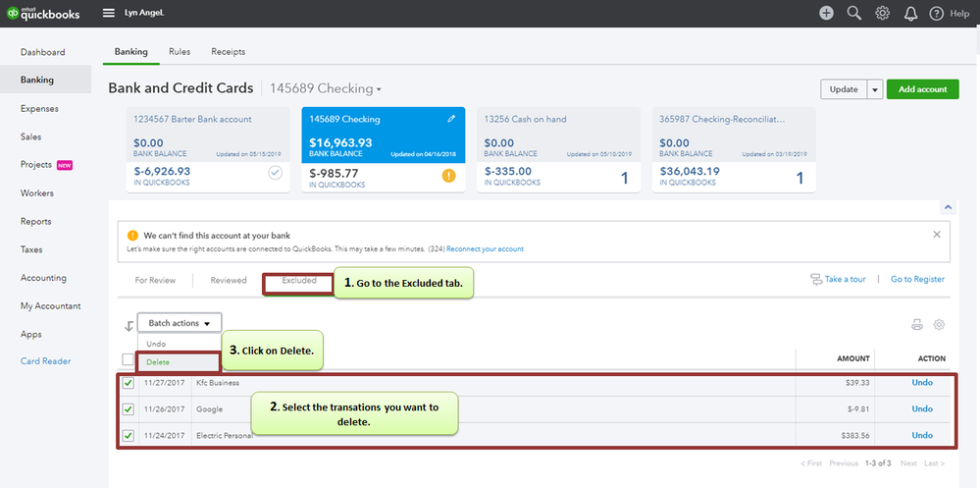
Task: Click the 11/26/2017 date cell
Action: (x=165, y=409)
